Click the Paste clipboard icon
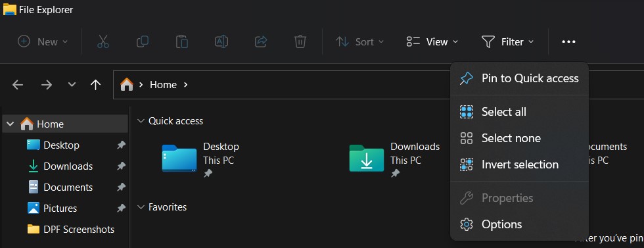Image resolution: width=644 pixels, height=248 pixels. tap(182, 41)
